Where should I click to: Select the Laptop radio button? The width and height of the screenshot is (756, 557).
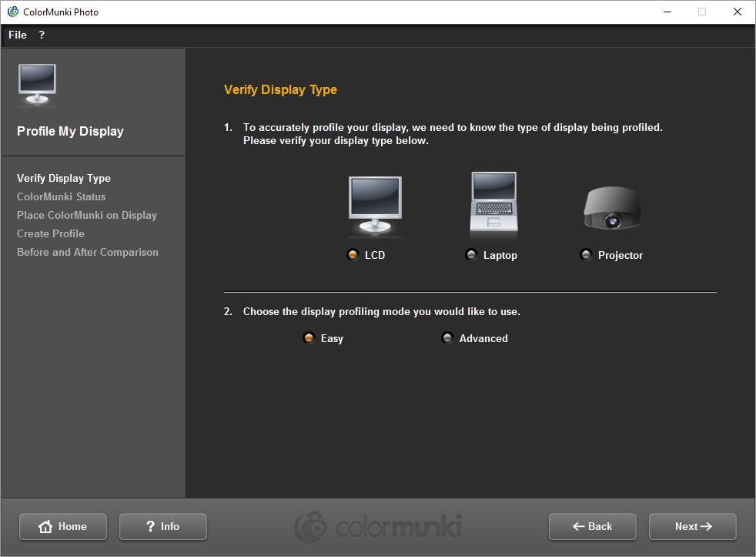[471, 255]
